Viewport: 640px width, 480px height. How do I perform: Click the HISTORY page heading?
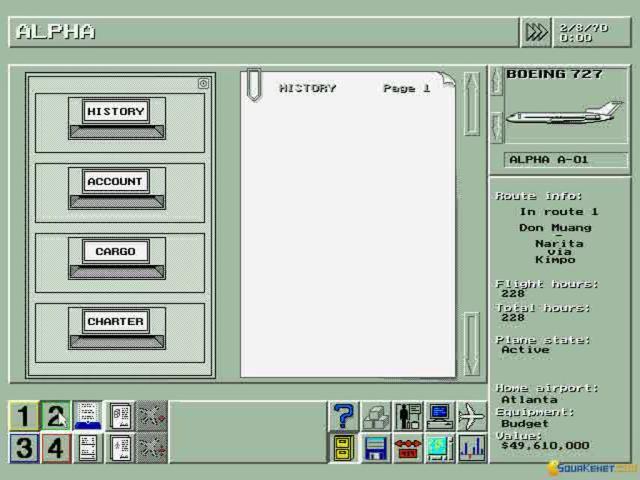coord(307,88)
